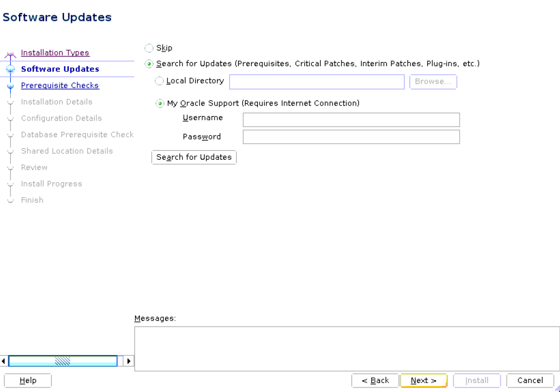Image resolution: width=560 pixels, height=392 pixels.
Task: Click the Review step marker icon
Action: [x=11, y=167]
